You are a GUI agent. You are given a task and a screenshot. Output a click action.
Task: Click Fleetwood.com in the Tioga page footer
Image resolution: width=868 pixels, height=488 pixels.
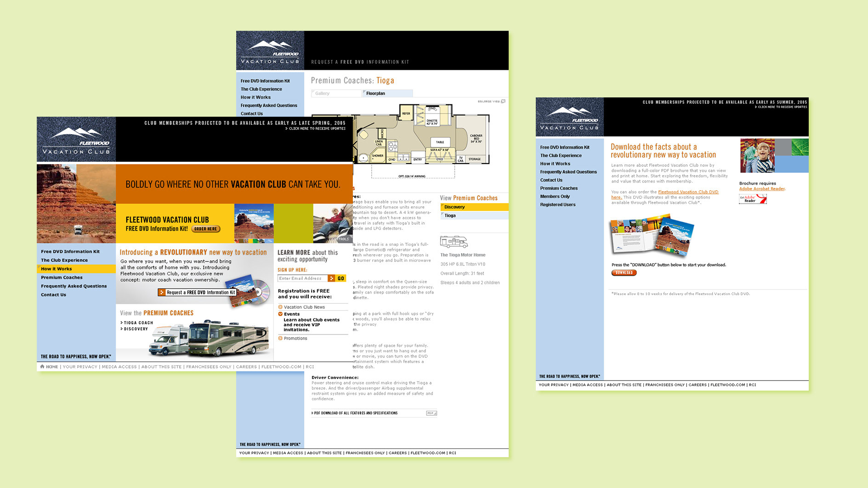(x=428, y=453)
